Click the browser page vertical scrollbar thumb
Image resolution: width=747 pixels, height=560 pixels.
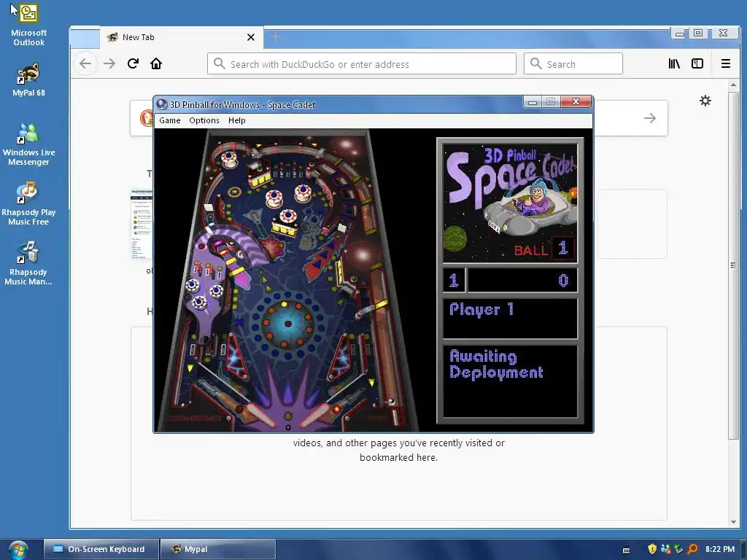[734, 265]
